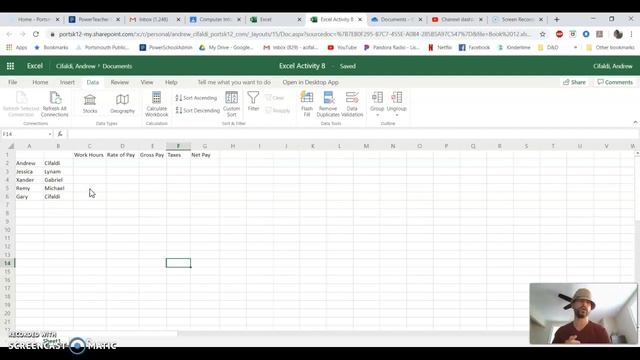The image size is (640, 360).
Task: Select row 14 header
Action: tap(7, 263)
